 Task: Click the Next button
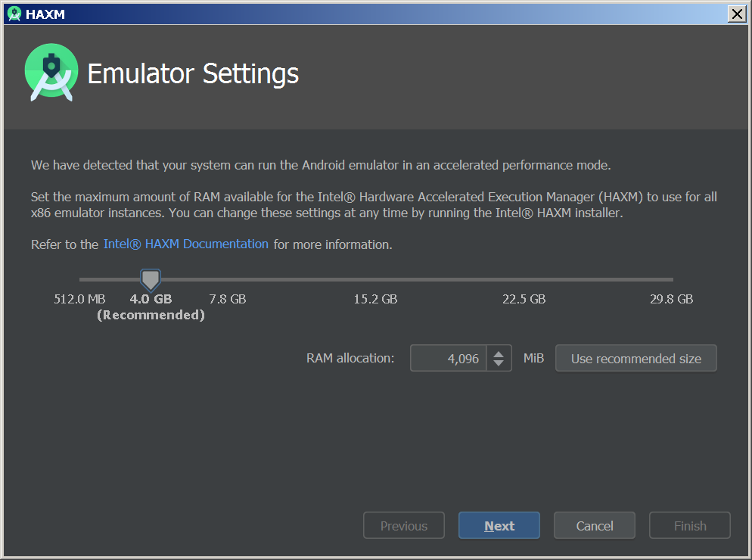(x=499, y=525)
